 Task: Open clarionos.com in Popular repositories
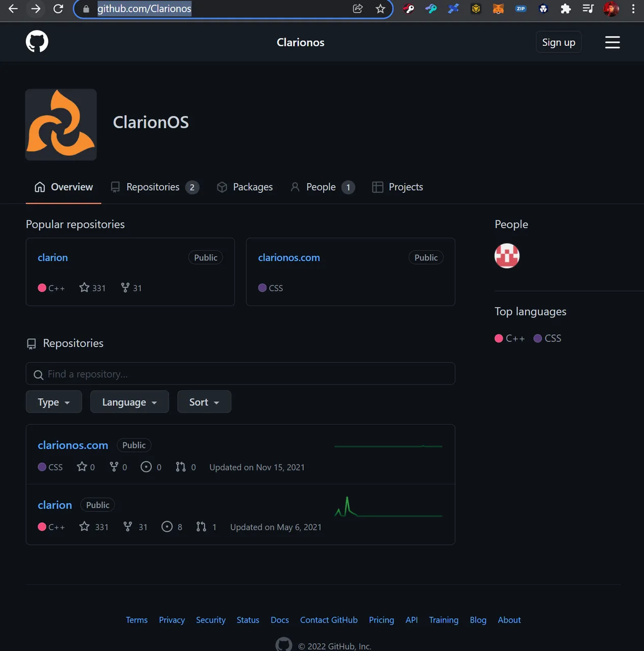tap(289, 257)
